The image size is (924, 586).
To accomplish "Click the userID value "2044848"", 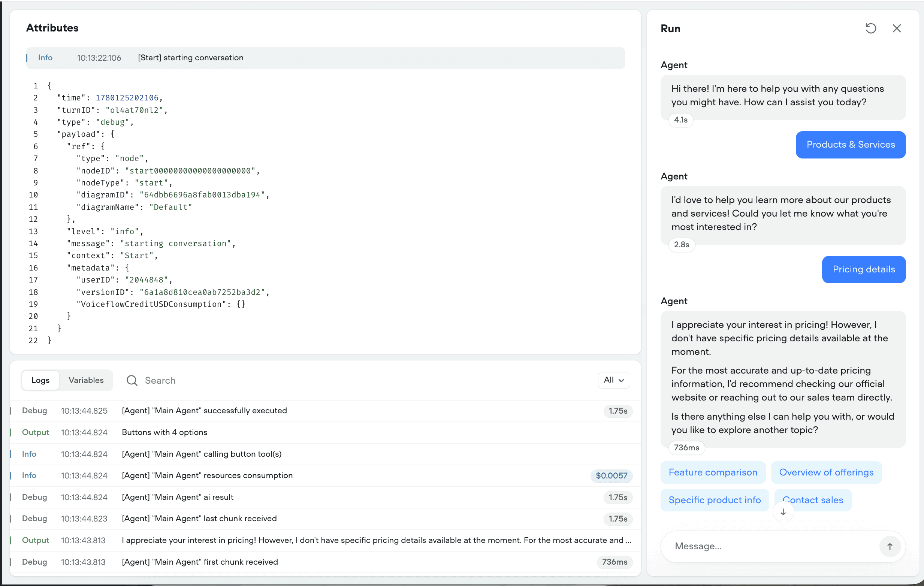I will coord(146,280).
